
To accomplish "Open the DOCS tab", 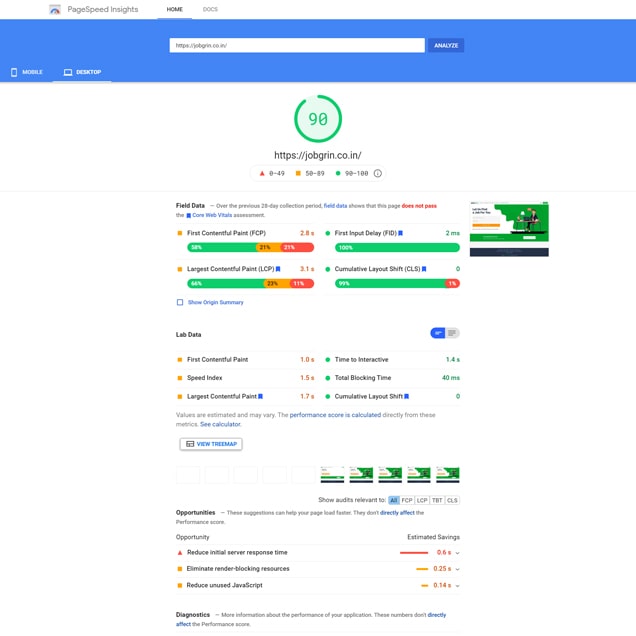I will [210, 9].
